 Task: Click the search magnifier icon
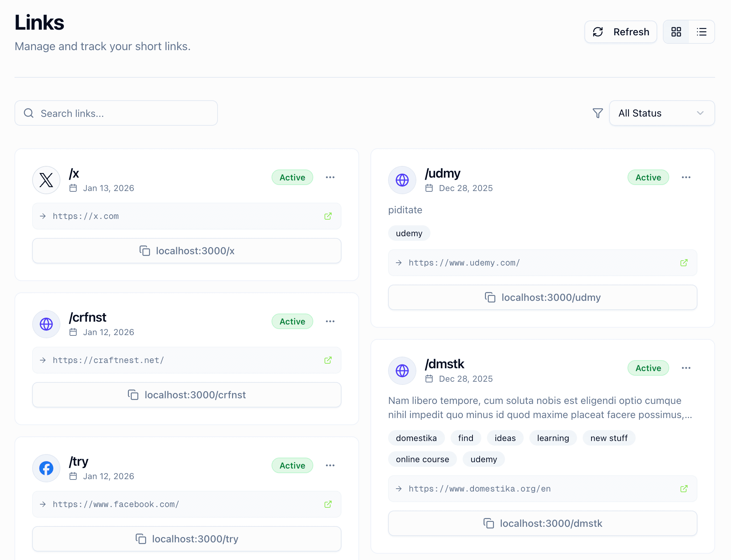click(x=29, y=113)
